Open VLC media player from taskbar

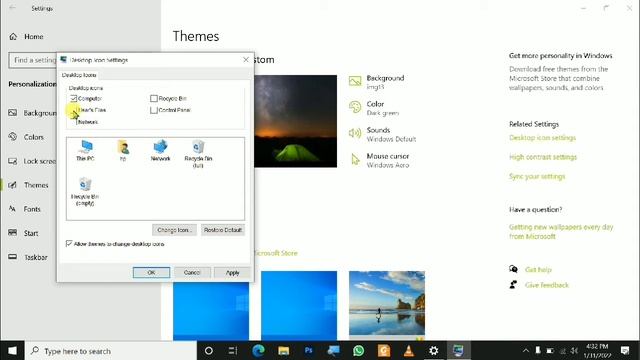[x=409, y=351]
